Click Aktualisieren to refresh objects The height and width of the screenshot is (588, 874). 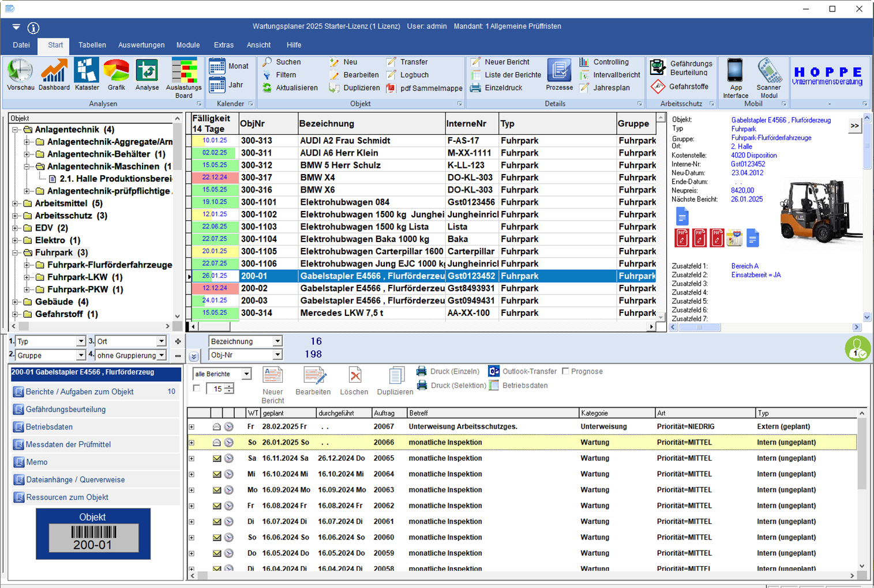(290, 88)
